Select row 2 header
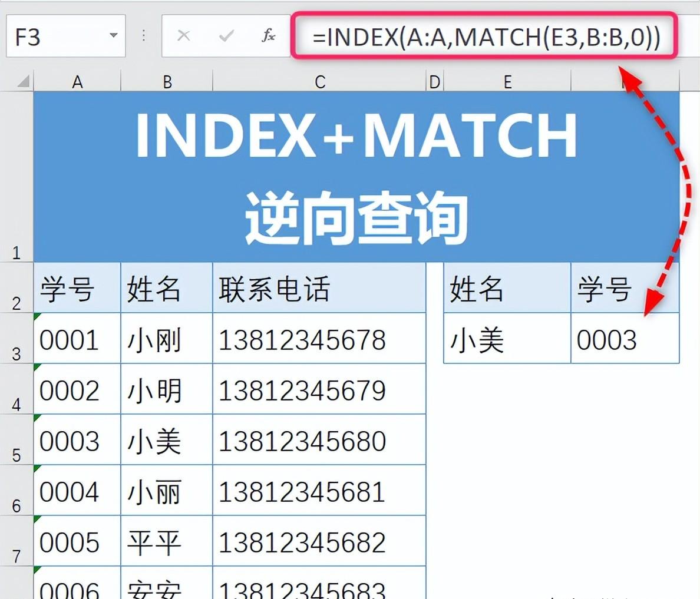The image size is (700, 599). point(16,287)
